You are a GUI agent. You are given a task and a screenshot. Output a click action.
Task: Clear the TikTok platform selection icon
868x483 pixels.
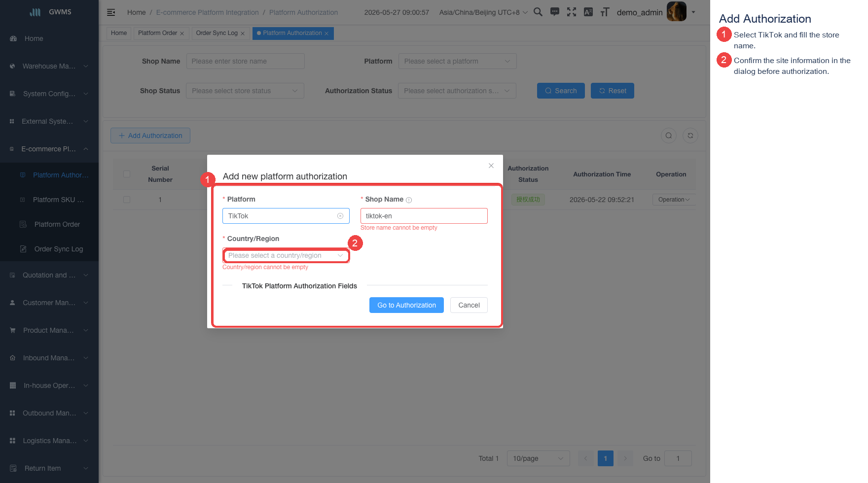coord(340,216)
